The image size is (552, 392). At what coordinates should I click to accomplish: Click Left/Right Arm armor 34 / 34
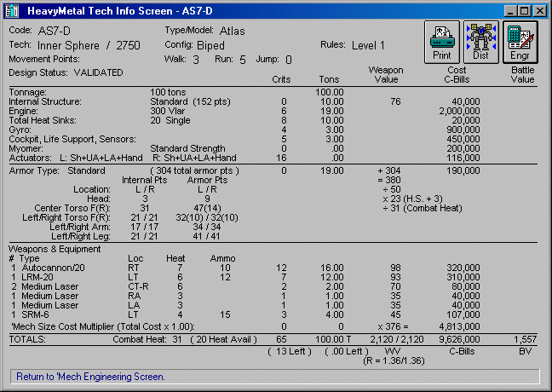pyautogui.click(x=207, y=227)
